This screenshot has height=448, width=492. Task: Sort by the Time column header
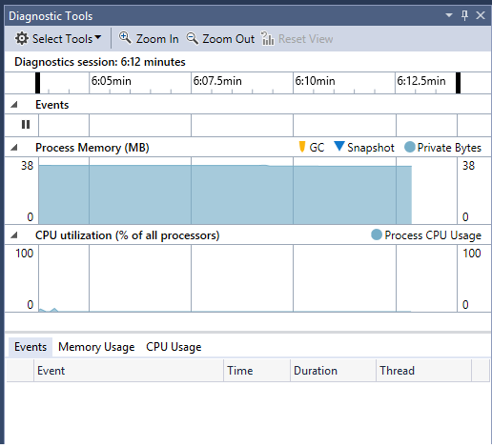(256, 371)
